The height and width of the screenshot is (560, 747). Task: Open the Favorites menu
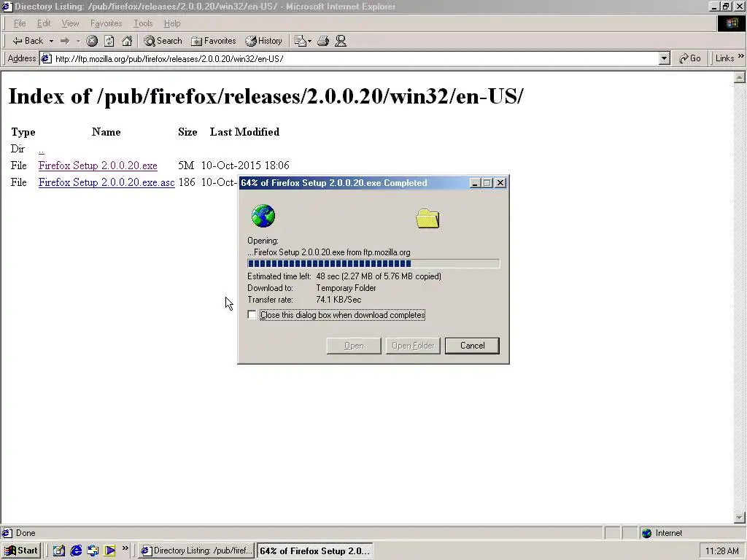pyautogui.click(x=106, y=23)
